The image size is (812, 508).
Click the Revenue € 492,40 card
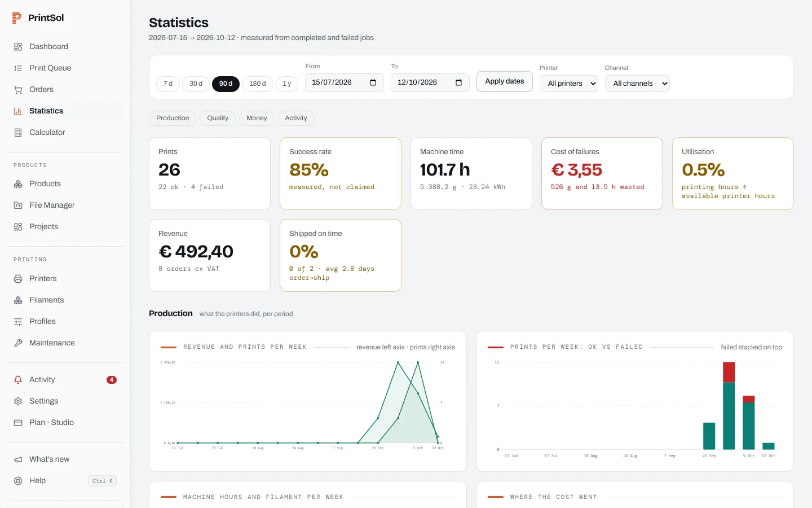pos(210,256)
